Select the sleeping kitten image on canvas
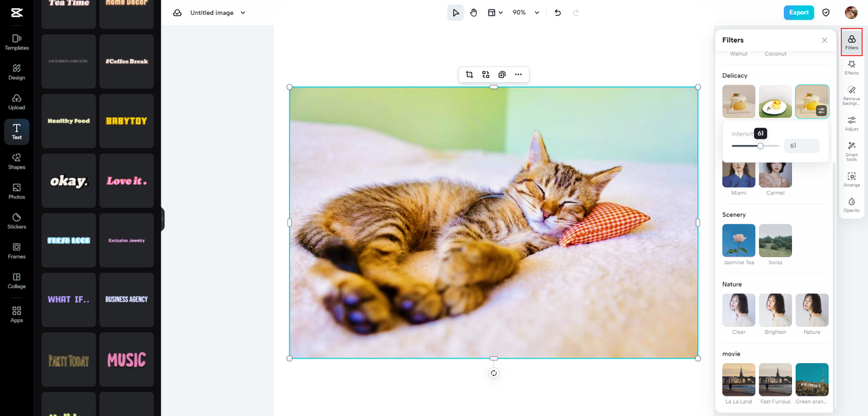The width and height of the screenshot is (868, 416). pyautogui.click(x=494, y=222)
